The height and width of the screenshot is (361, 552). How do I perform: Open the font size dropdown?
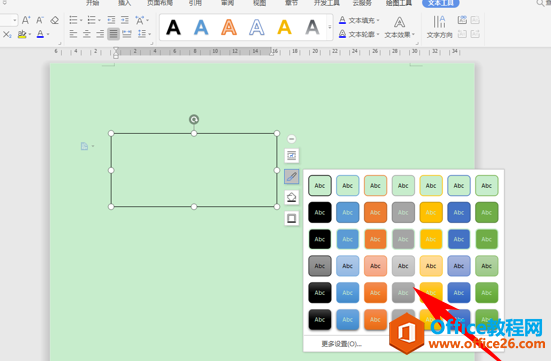point(14,20)
